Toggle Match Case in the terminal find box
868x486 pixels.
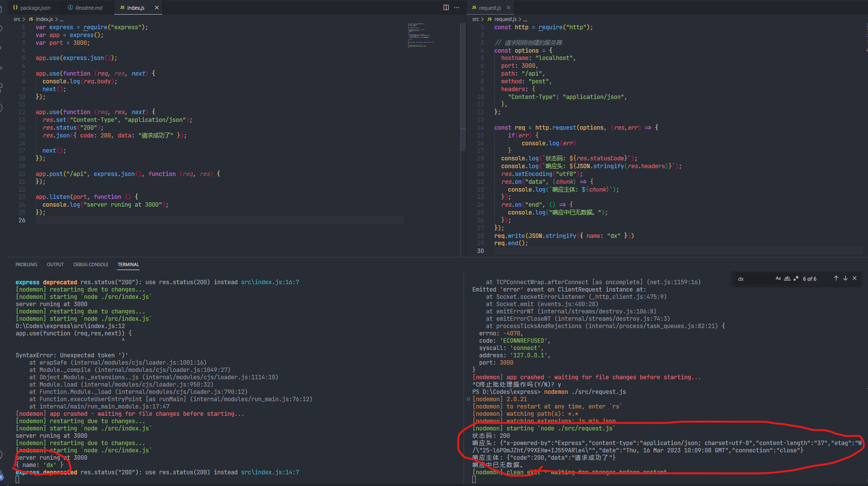tap(778, 278)
